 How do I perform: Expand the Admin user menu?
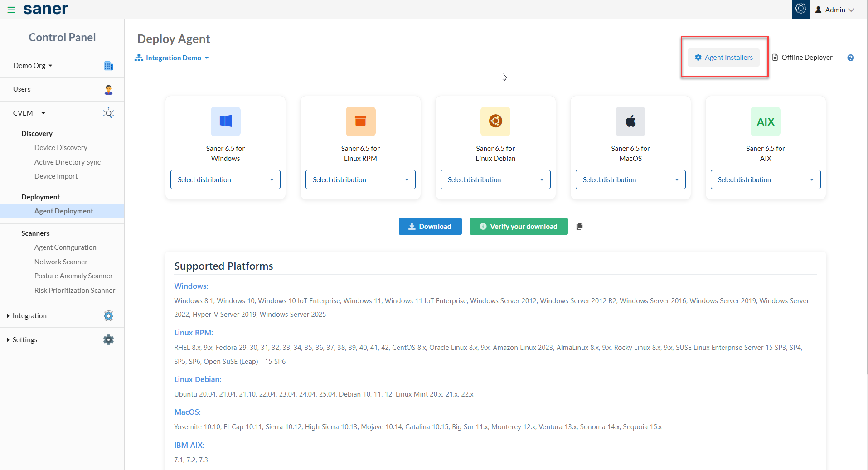pos(835,10)
